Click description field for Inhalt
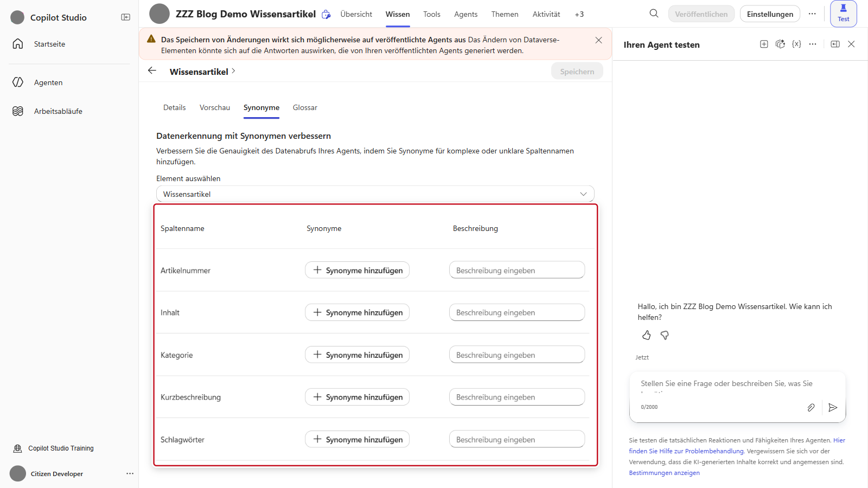This screenshot has width=868, height=488. tap(517, 312)
